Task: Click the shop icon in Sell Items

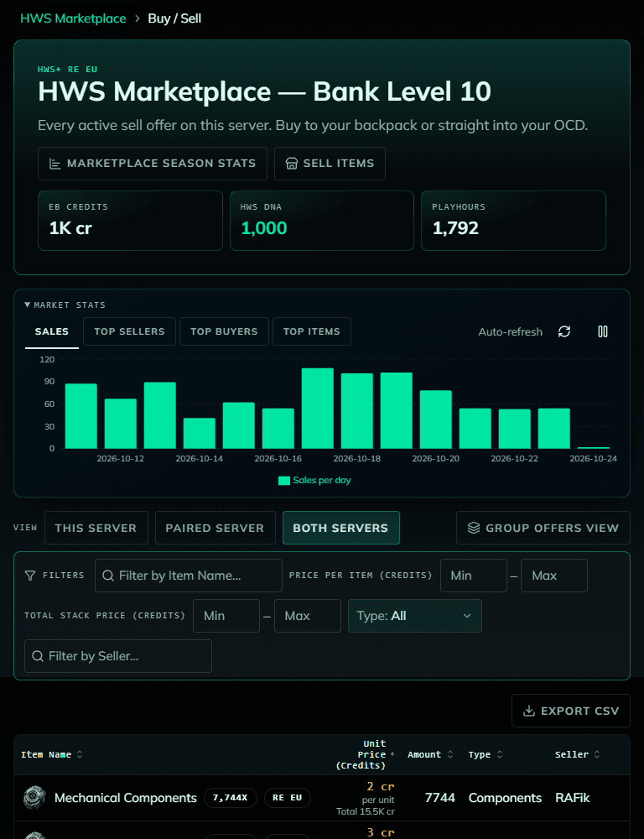Action: click(292, 164)
